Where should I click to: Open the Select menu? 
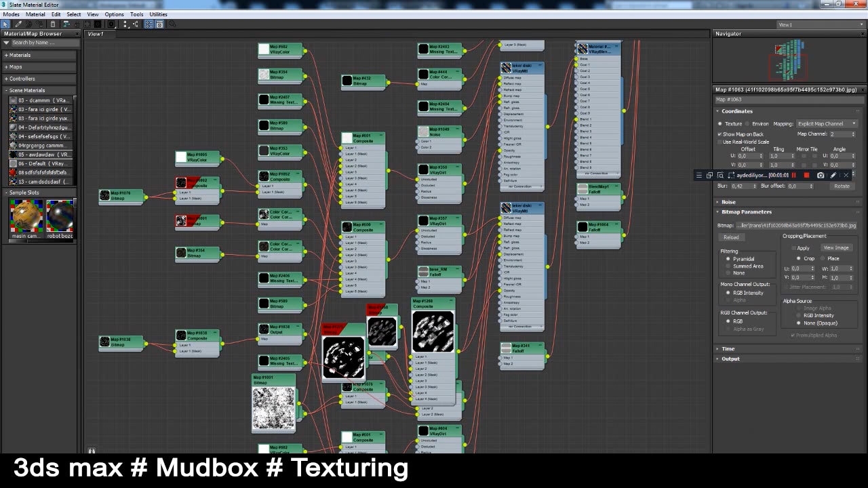pyautogui.click(x=74, y=14)
